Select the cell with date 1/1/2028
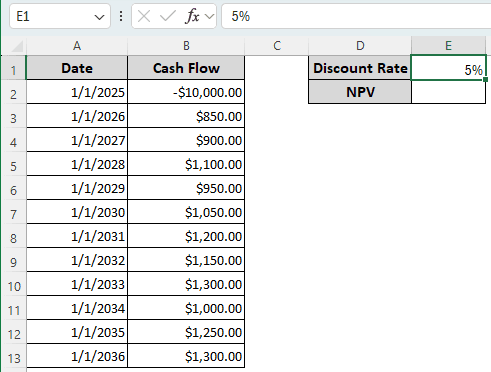491x372 pixels. [x=77, y=164]
